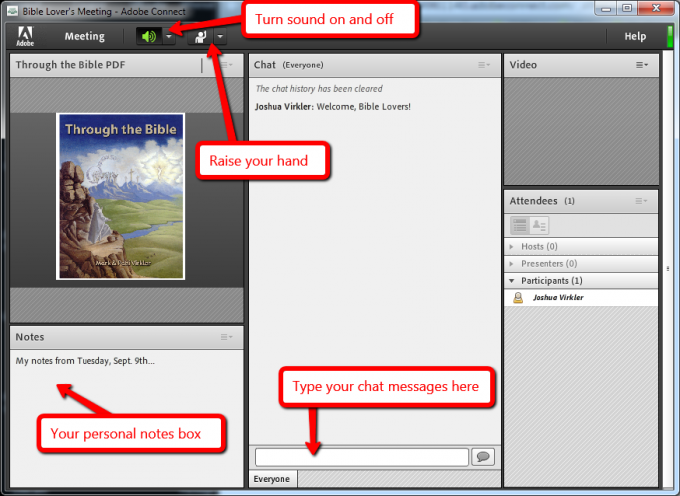The image size is (680, 496).
Task: Expand the Presenters (0) group
Action: click(581, 264)
